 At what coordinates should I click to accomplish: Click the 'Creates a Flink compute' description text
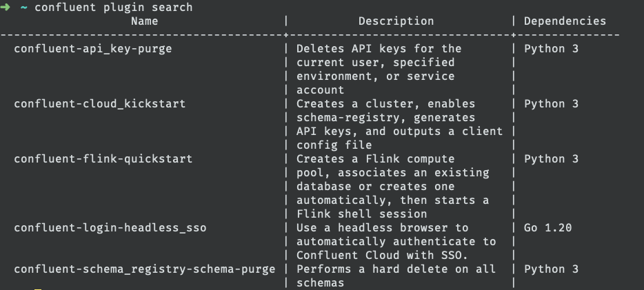click(x=375, y=159)
